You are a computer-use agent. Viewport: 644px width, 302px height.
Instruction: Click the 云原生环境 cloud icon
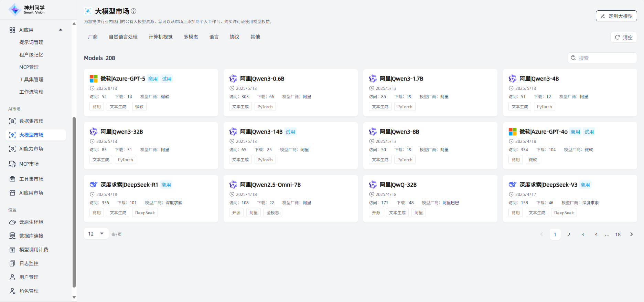click(12, 222)
